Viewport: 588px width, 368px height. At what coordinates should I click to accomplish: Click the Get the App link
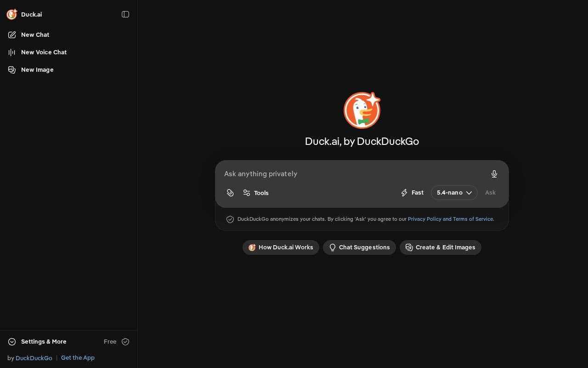point(78,358)
